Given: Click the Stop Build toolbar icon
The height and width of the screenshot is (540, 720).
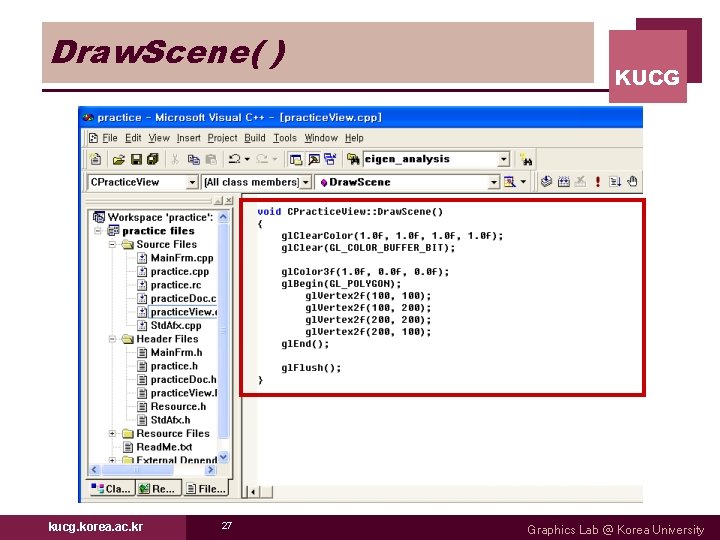Looking at the screenshot, I should [580, 181].
